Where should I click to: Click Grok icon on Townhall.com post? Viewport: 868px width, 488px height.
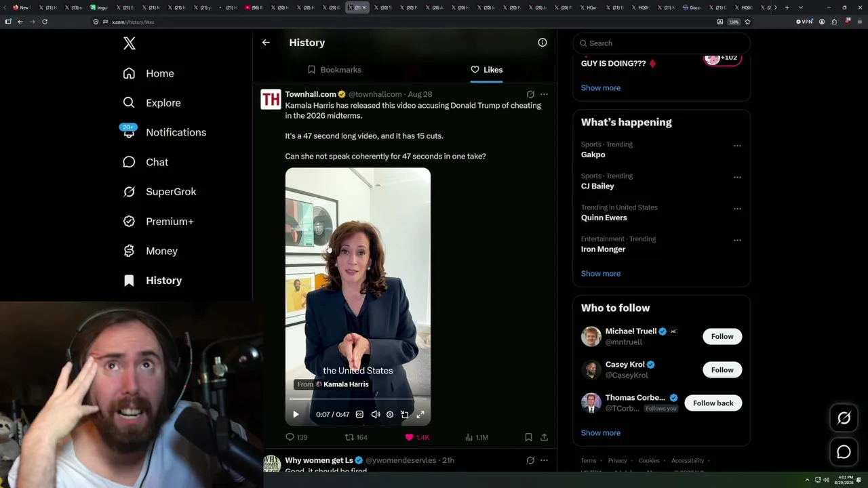click(530, 94)
